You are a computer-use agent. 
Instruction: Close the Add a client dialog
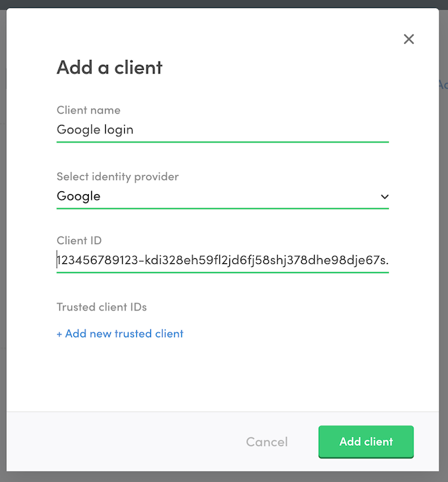(x=408, y=40)
